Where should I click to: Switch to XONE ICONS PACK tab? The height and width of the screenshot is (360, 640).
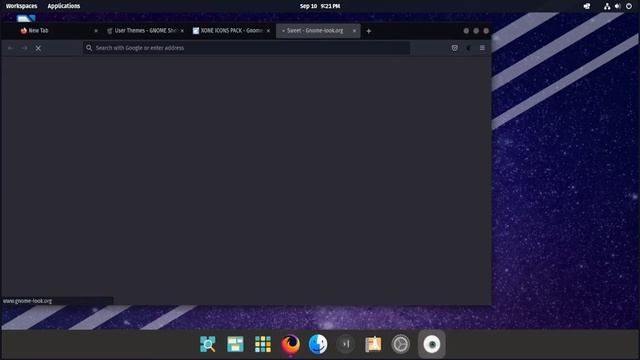(231, 31)
